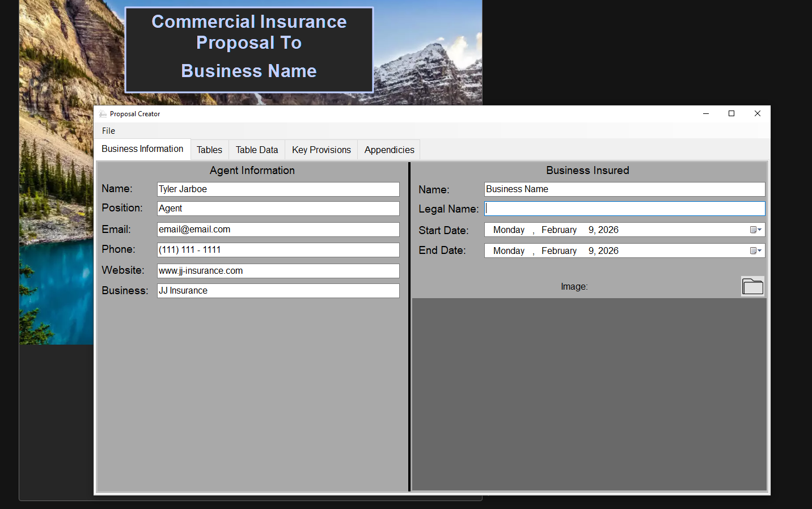Screen dimensions: 812x509
Task: Switch to the Table Data tab
Action: tap(257, 150)
